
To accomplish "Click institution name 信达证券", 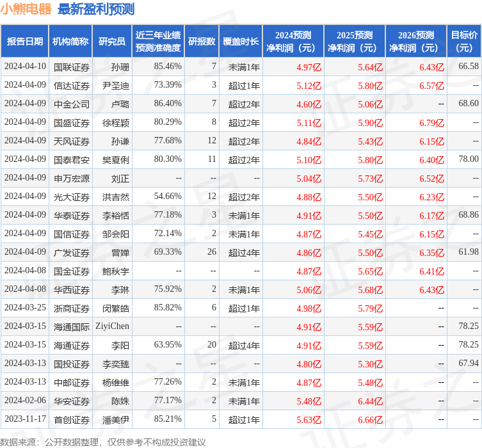I will (x=71, y=85).
